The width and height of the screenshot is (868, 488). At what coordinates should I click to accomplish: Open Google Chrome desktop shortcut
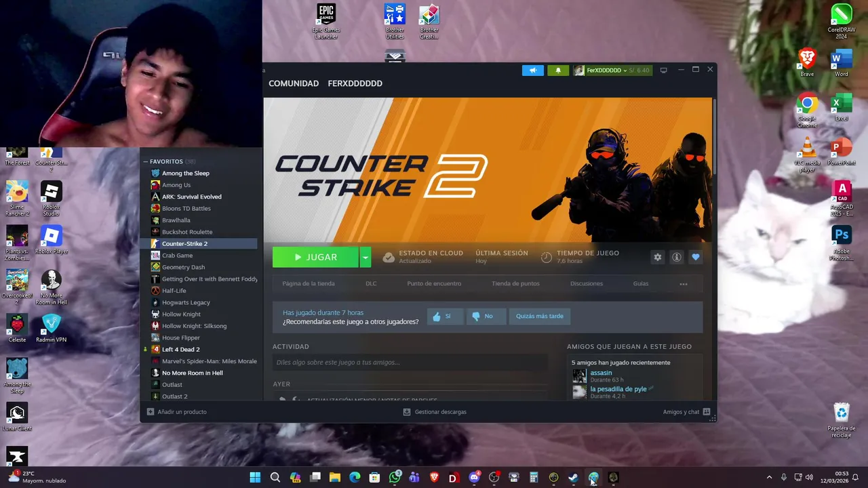(807, 110)
